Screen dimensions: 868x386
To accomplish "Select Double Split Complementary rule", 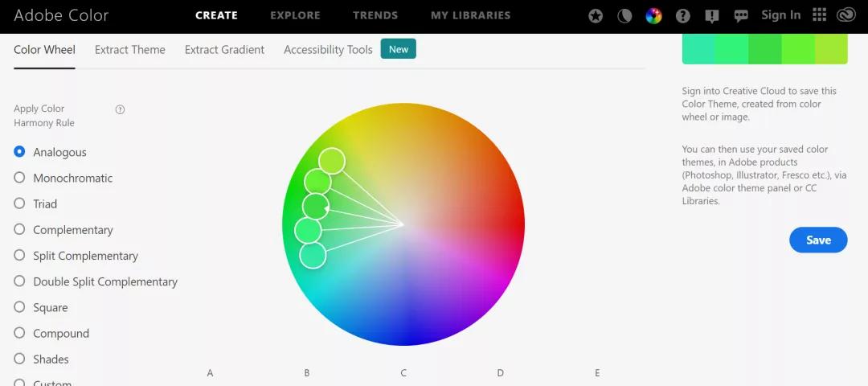I will [x=19, y=281].
